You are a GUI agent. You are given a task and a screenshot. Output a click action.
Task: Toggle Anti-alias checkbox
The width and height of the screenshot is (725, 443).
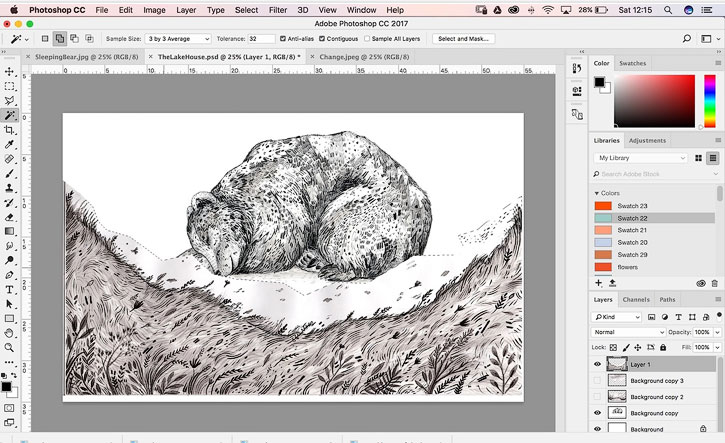coord(283,39)
